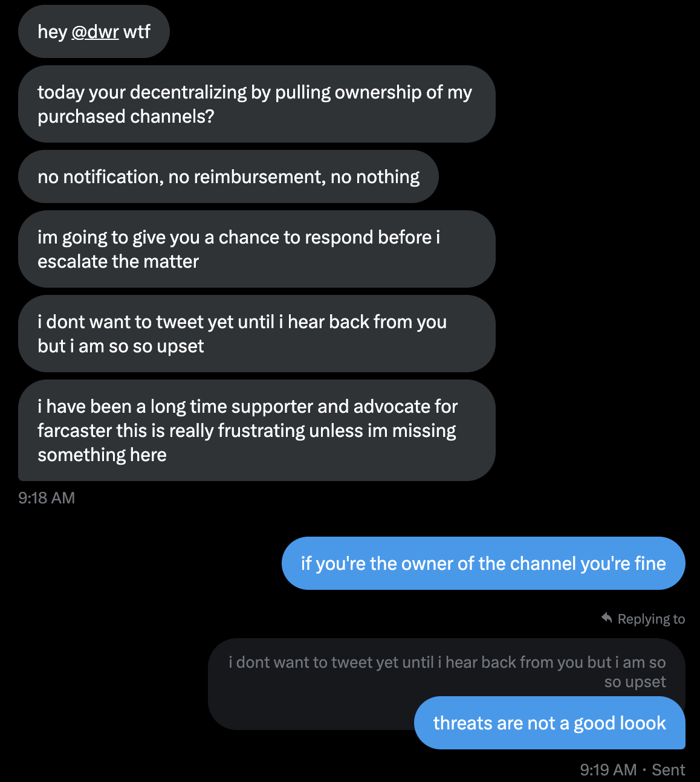The height and width of the screenshot is (782, 700).
Task: Select the blue 'owner of the channel' reply
Action: [483, 563]
